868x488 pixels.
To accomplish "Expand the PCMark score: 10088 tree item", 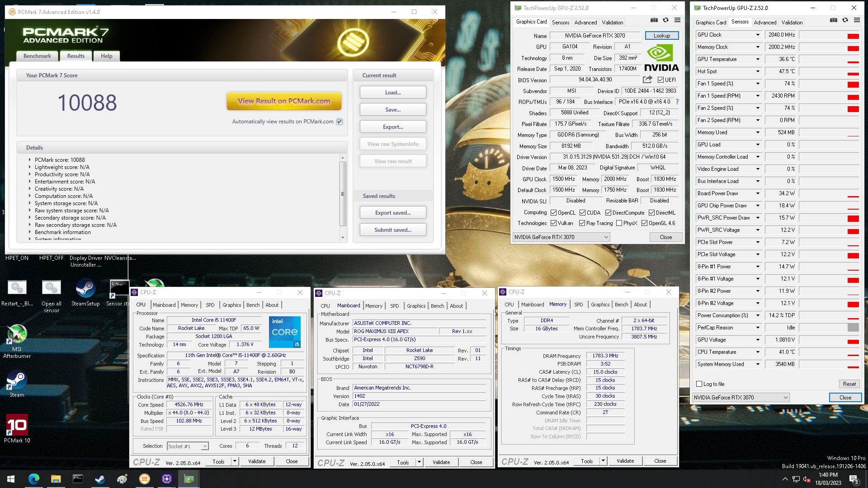I will pos(30,160).
